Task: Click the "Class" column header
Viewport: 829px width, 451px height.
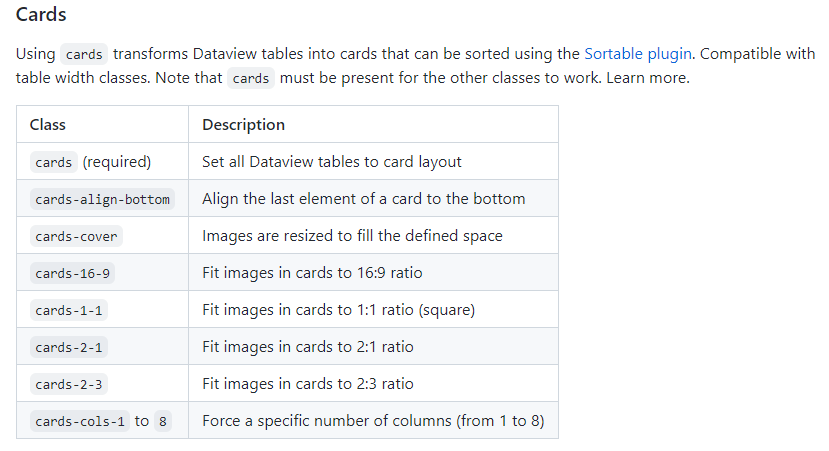Action: [48, 125]
